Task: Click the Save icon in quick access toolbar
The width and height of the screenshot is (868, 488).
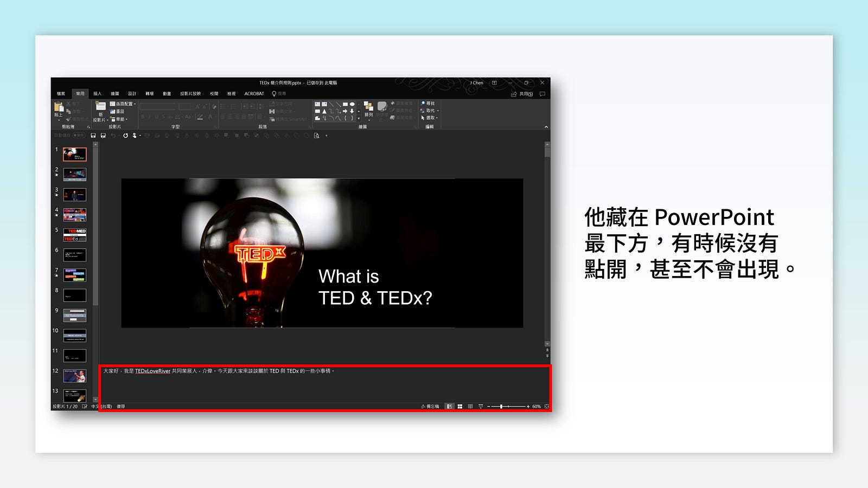Action: (93, 136)
